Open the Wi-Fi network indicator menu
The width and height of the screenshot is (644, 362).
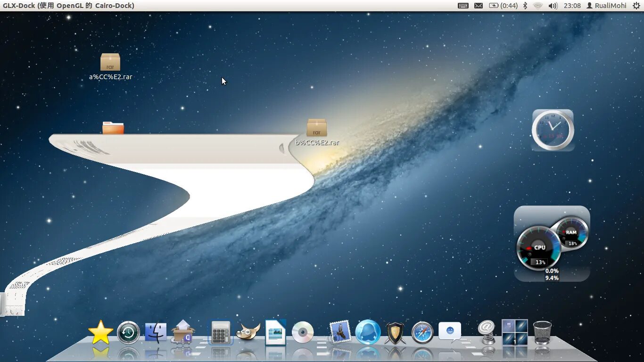click(x=538, y=6)
